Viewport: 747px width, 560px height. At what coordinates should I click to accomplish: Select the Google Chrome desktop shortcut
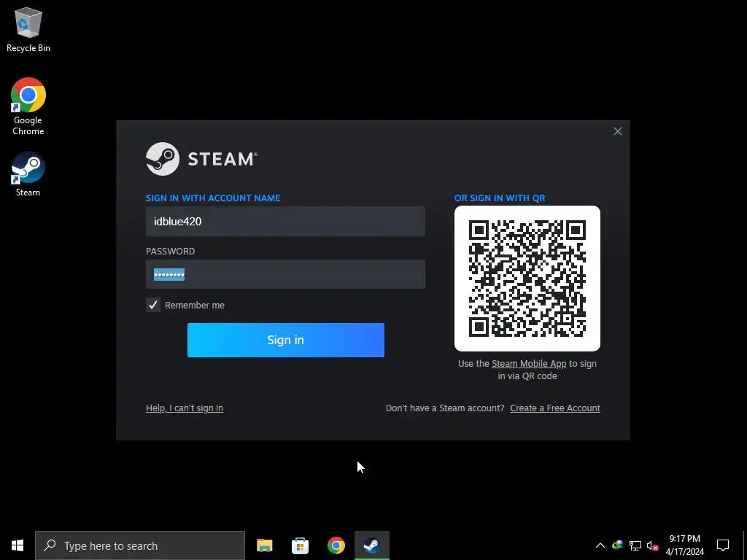(28, 106)
